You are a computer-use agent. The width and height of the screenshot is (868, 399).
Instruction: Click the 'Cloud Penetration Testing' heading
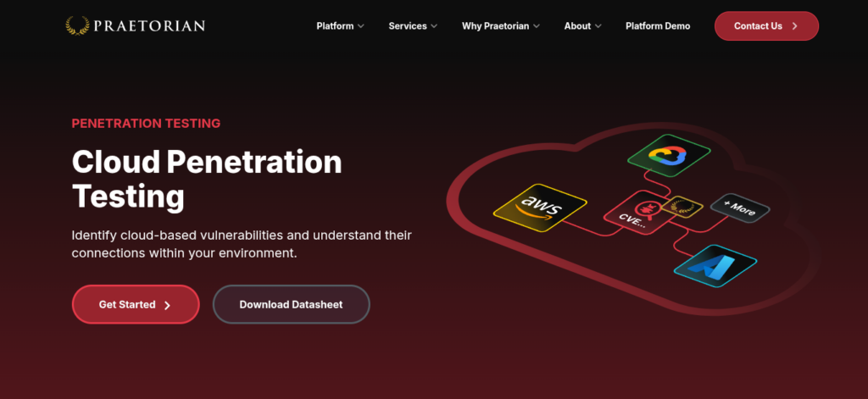[x=207, y=179]
